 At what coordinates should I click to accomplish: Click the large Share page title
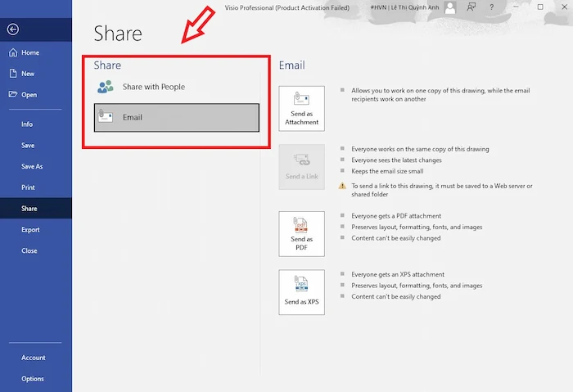tap(118, 34)
